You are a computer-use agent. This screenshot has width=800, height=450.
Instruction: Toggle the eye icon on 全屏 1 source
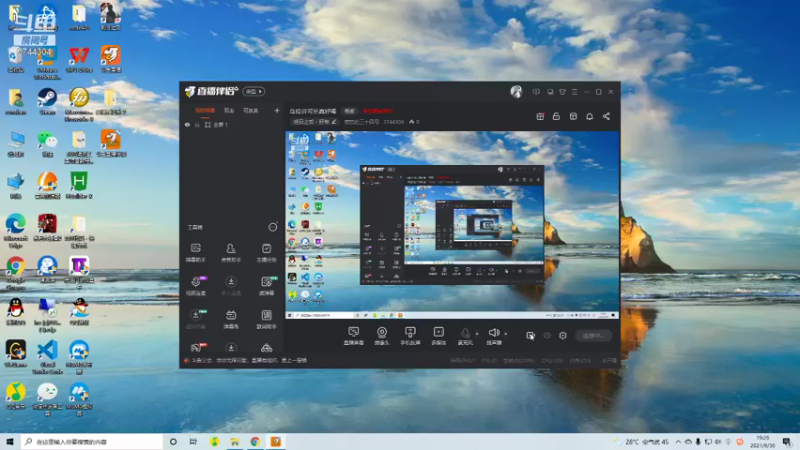click(187, 124)
